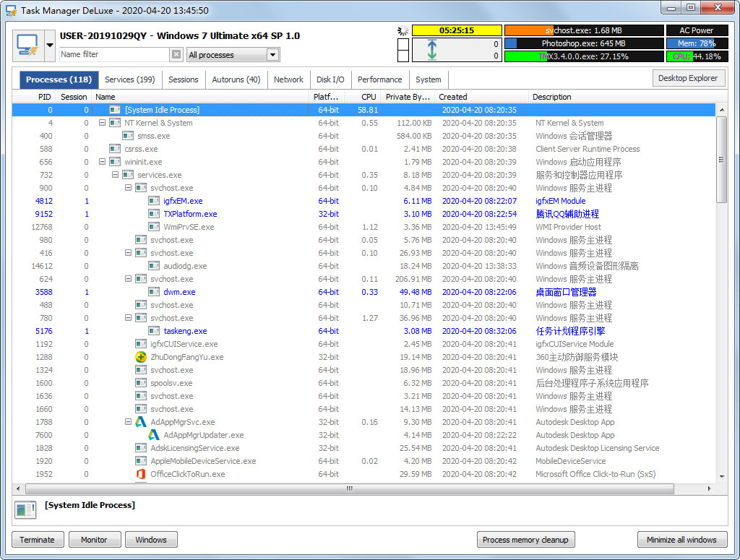
Task: Open the arrow menu beside computer icon
Action: coord(50,46)
